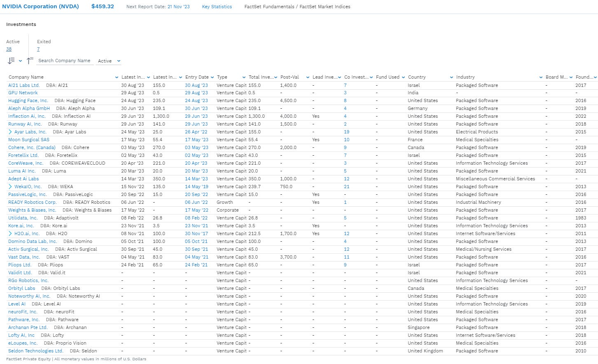Open Country column dropdown arrow

tap(451, 77)
